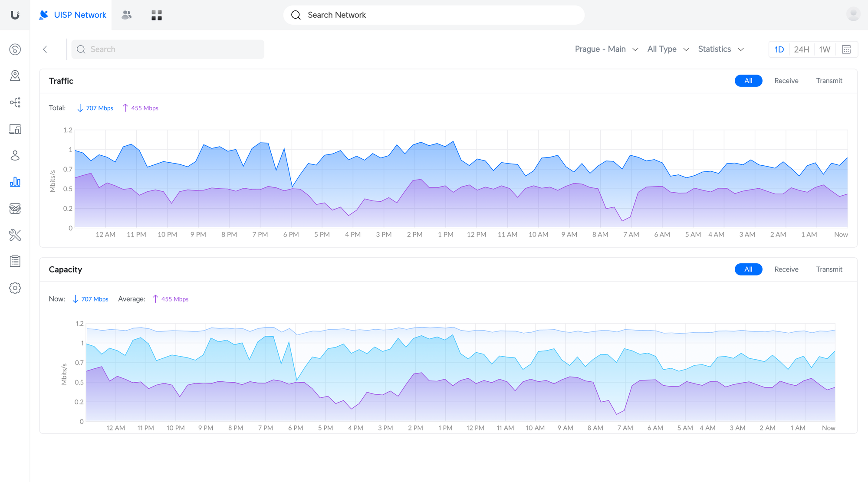
Task: Focus the Search Network field
Action: [434, 15]
